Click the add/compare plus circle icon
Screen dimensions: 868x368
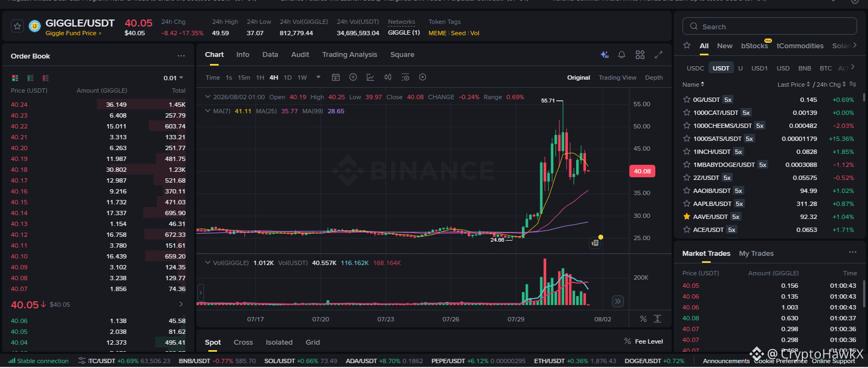(x=353, y=78)
